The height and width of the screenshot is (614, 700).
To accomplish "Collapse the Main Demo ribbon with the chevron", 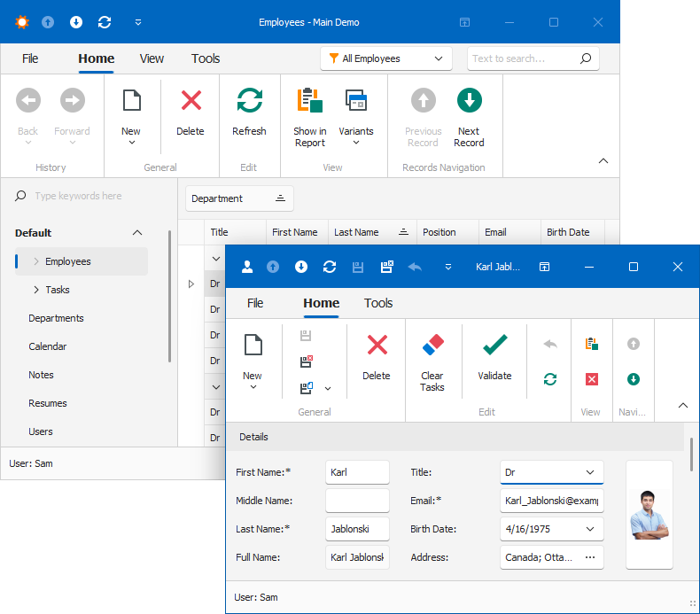I will point(603,160).
